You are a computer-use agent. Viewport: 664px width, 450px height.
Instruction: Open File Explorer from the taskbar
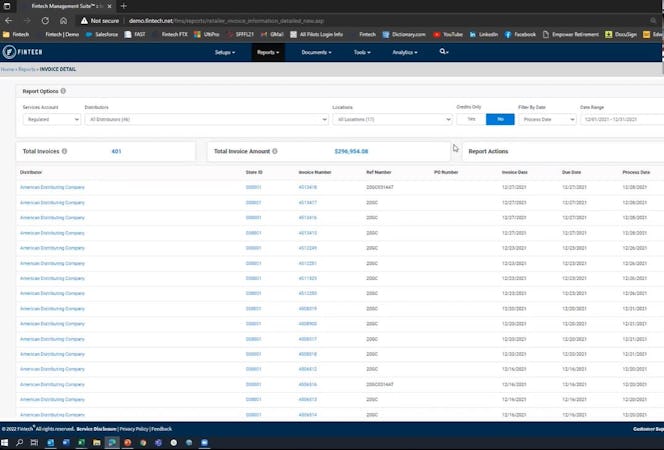click(x=97, y=442)
